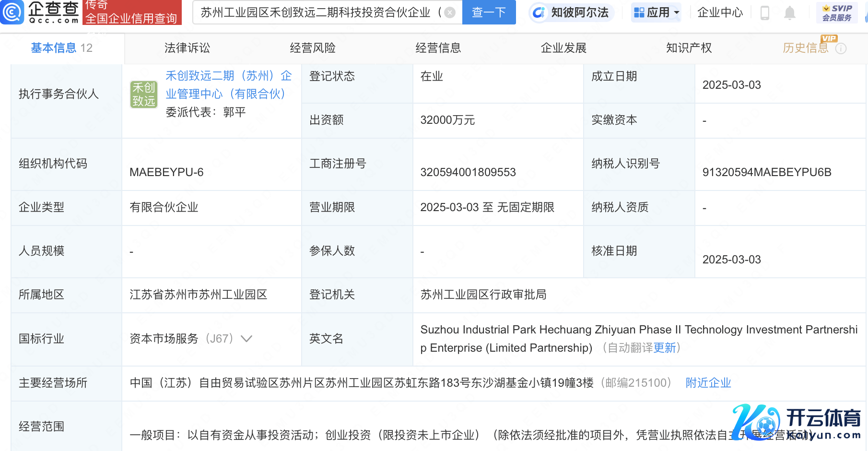868x451 pixels.
Task: Open 企业中心 in the top bar
Action: (720, 12)
